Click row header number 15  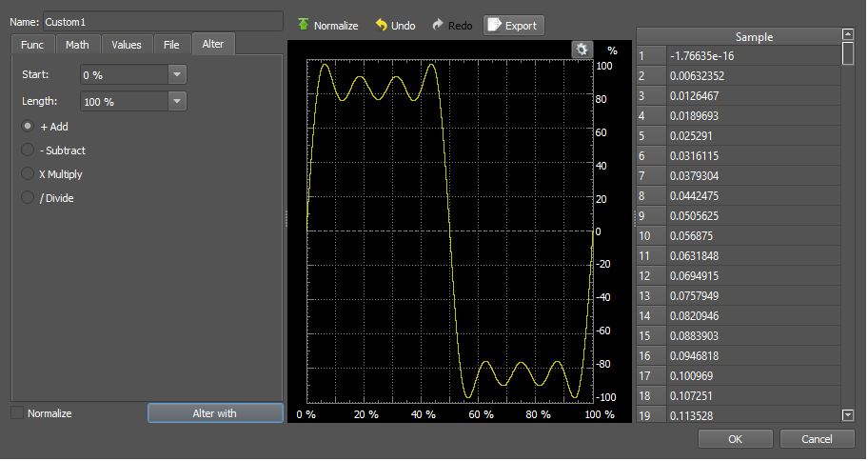651,336
